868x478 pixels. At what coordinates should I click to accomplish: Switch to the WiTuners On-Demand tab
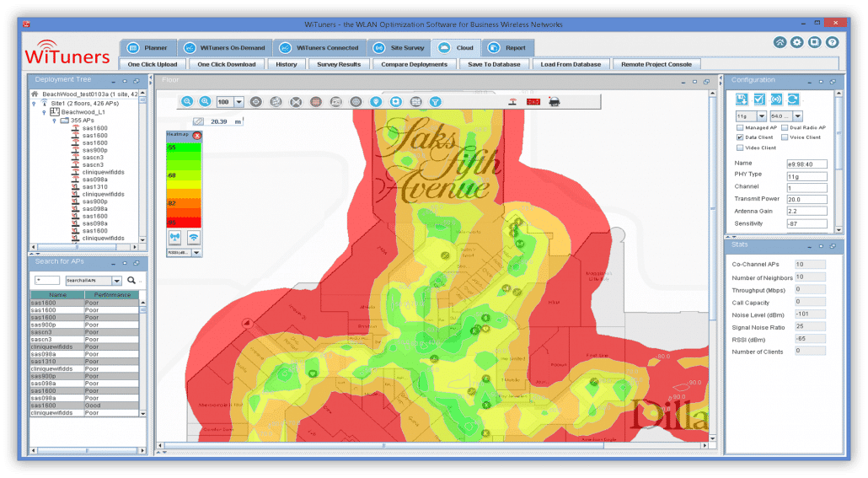click(225, 48)
